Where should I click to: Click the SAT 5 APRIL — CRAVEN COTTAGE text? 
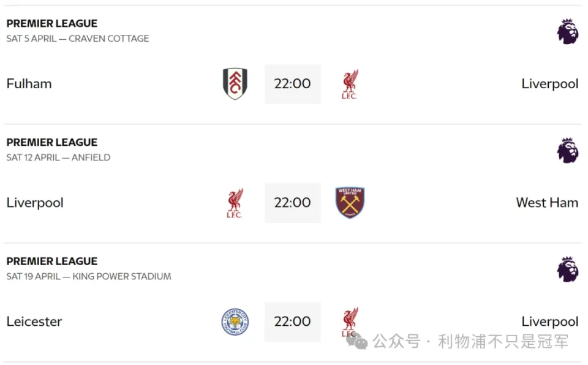tap(78, 39)
